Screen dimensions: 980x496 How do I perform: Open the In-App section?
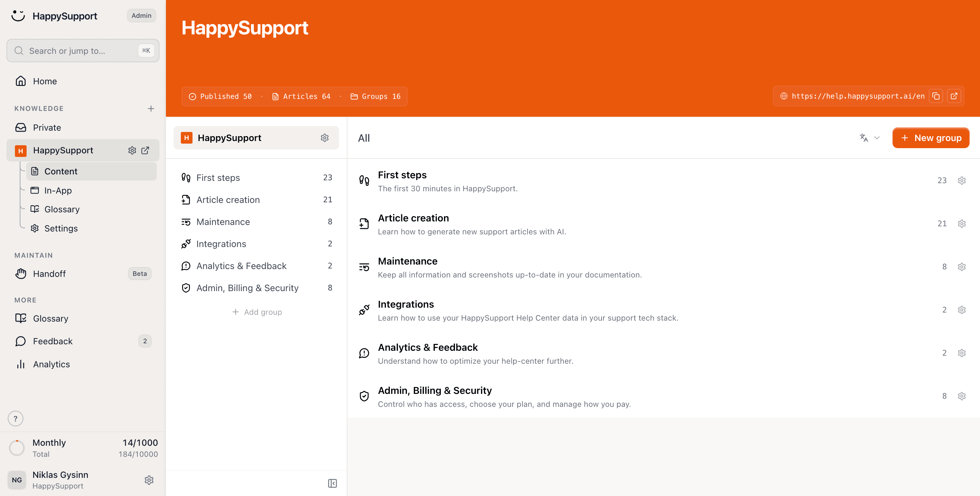click(x=91, y=190)
